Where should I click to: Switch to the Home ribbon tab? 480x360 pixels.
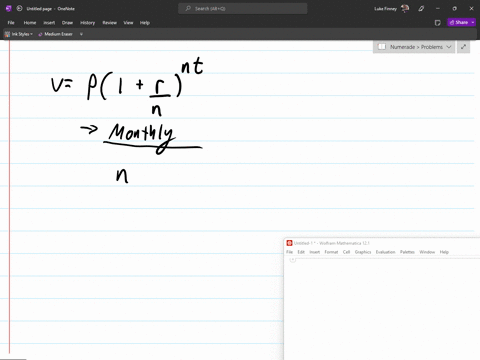point(30,23)
